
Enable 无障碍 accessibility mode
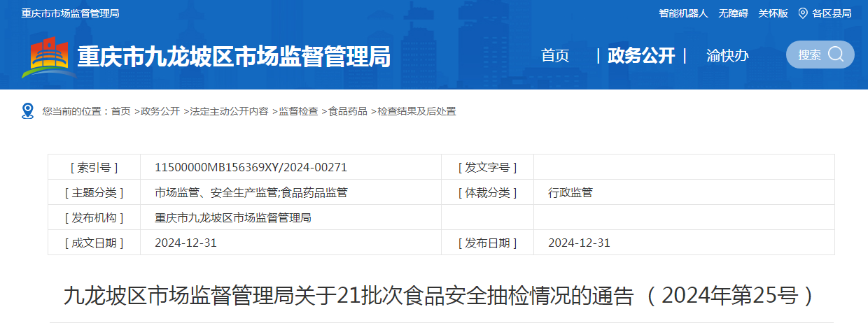click(x=733, y=13)
